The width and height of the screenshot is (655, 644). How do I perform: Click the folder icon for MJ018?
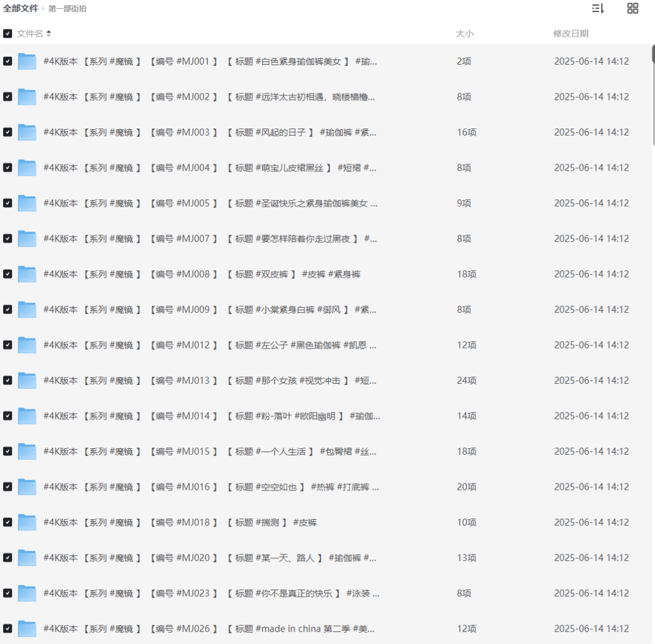(x=27, y=522)
